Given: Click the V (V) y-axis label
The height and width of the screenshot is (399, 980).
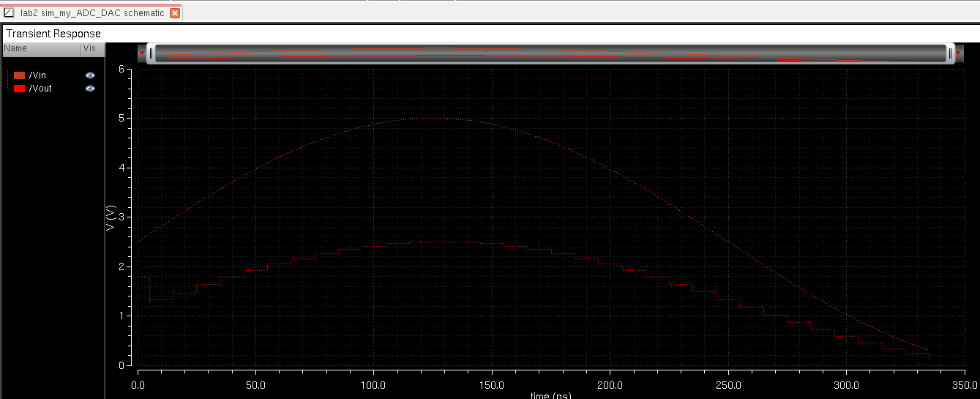Looking at the screenshot, I should point(110,218).
